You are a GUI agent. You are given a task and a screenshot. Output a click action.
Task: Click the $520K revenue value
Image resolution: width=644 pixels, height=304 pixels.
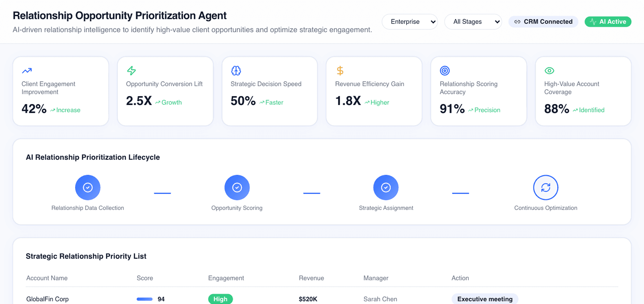point(308,299)
